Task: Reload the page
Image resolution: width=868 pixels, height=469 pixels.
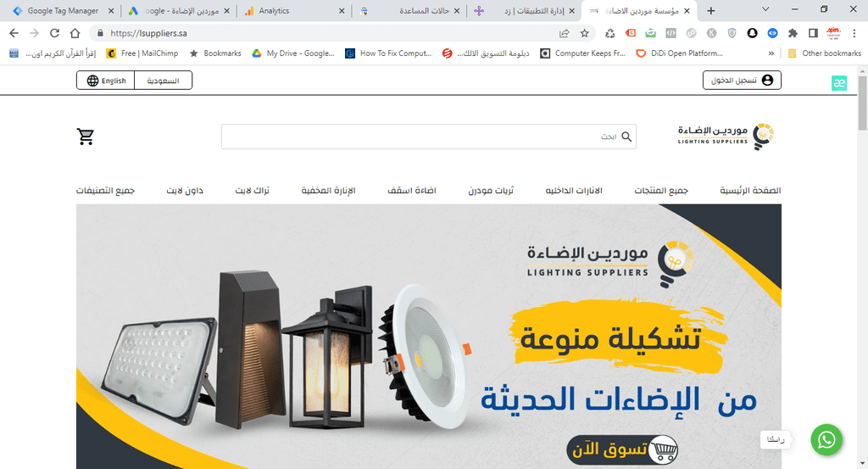Action: tap(54, 33)
